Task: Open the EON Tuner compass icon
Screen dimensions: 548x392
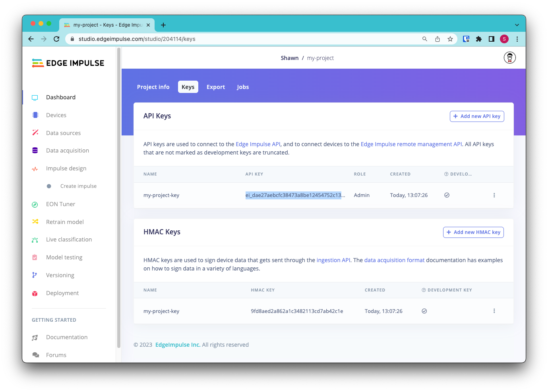Action: pos(35,204)
